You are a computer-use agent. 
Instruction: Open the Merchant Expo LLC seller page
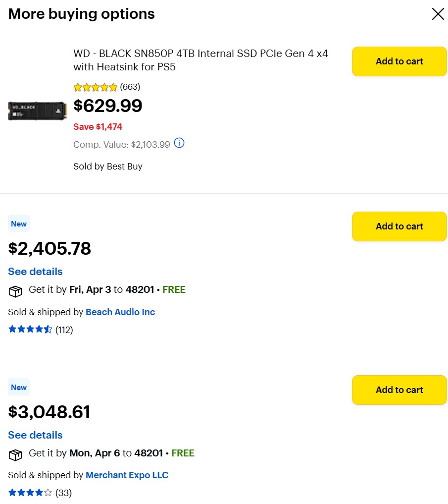click(127, 475)
